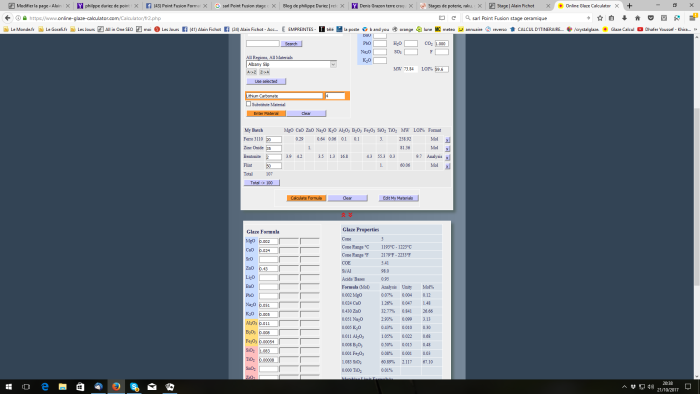Open reverso bookmark
The image size is (700, 394).
click(x=496, y=29)
